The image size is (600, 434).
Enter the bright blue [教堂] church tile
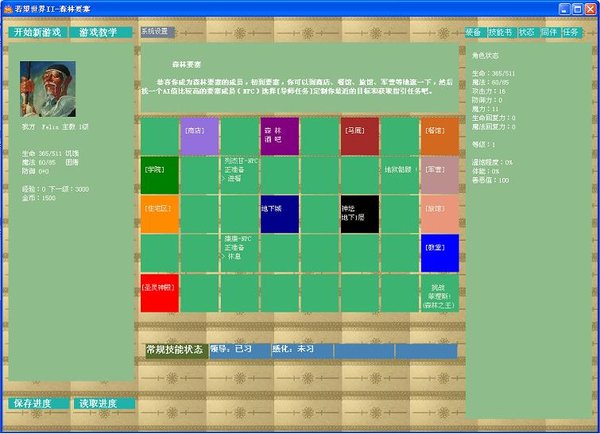[x=440, y=253]
